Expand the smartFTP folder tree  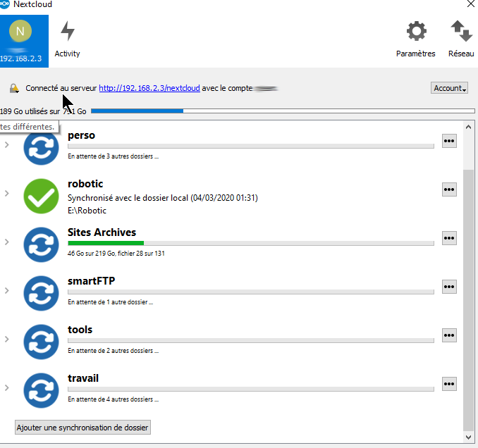pyautogui.click(x=7, y=290)
